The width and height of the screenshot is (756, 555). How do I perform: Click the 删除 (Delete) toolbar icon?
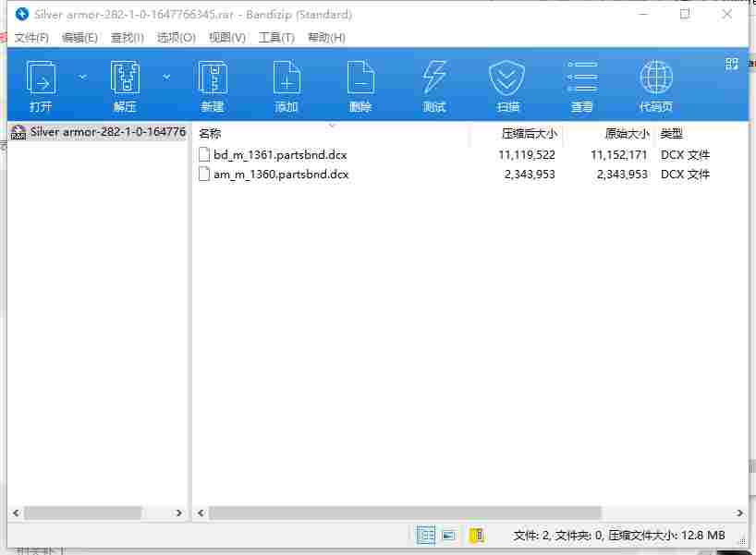[360, 77]
